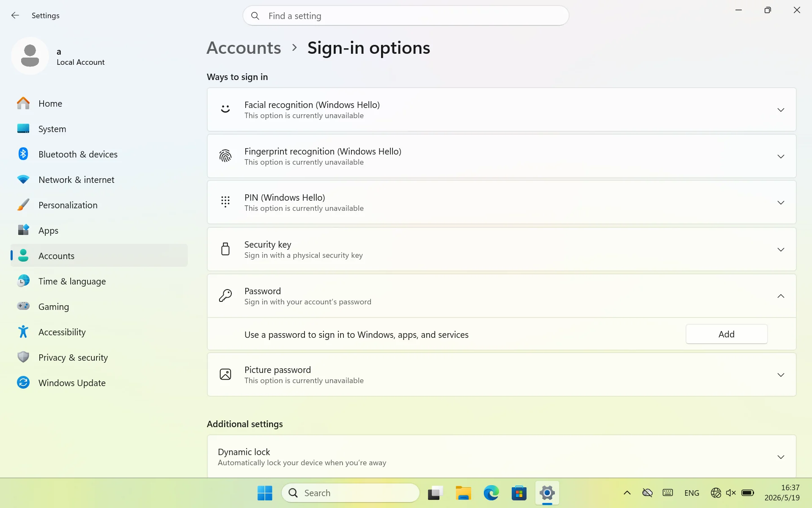
Task: Open Microsoft Store from the taskbar
Action: 519,493
